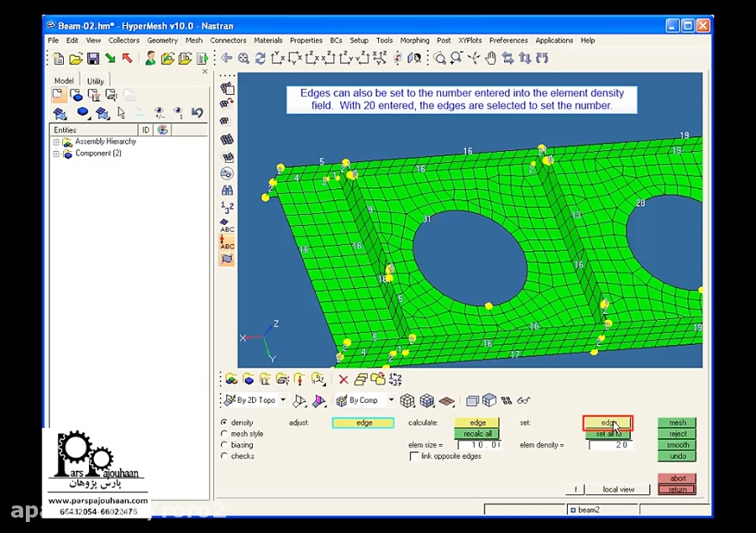Switch to the Utility tab

tap(95, 80)
